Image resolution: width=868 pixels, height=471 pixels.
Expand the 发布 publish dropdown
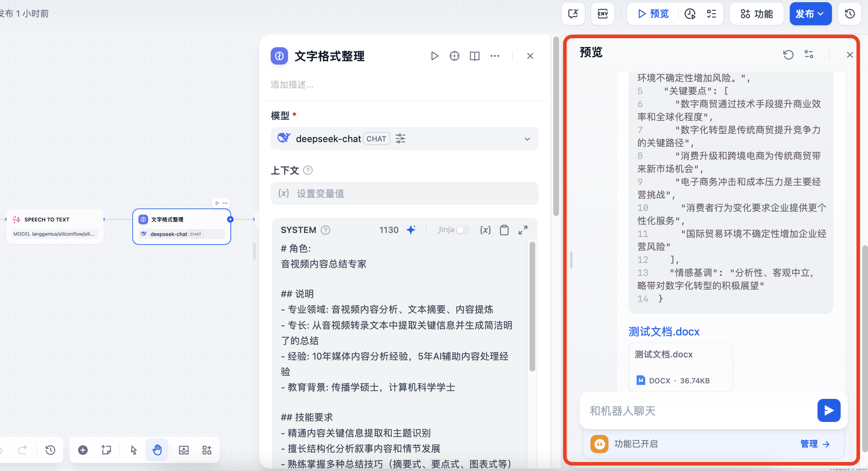click(810, 14)
